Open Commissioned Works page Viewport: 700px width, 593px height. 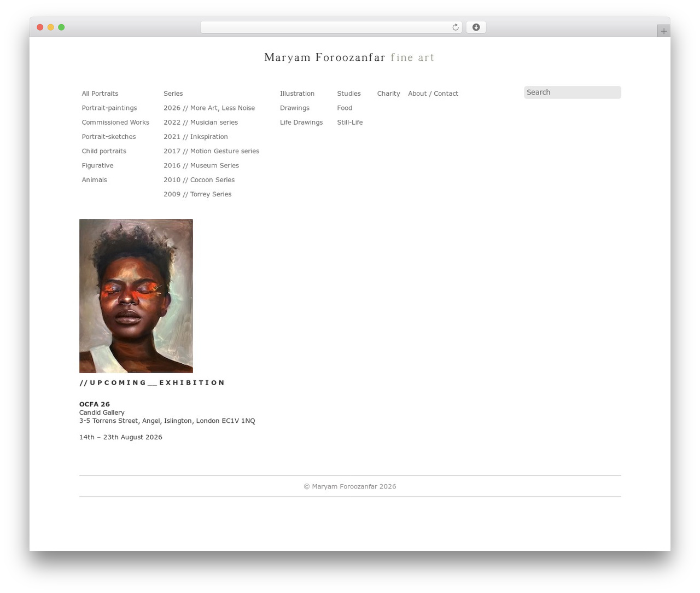[x=115, y=123]
